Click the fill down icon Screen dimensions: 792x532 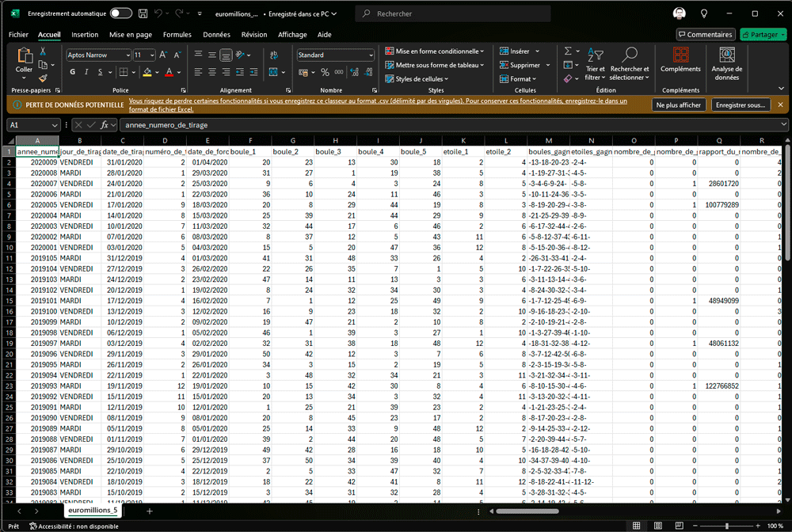pyautogui.click(x=568, y=65)
